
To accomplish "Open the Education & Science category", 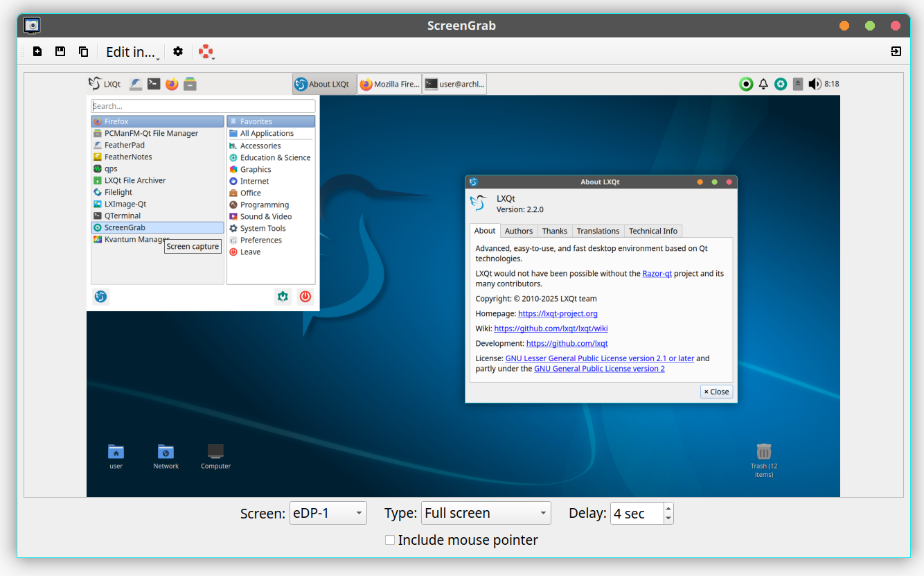I will (271, 157).
